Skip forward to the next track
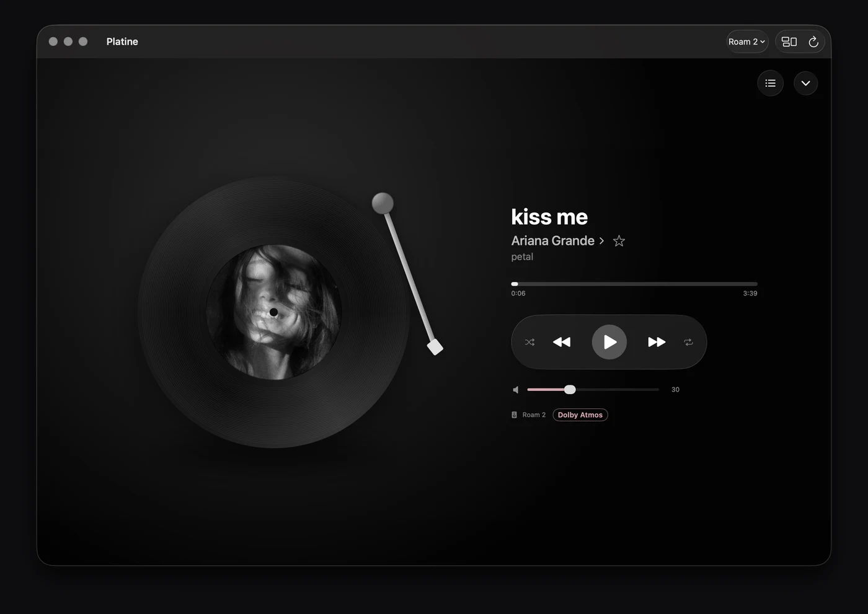 click(x=657, y=342)
